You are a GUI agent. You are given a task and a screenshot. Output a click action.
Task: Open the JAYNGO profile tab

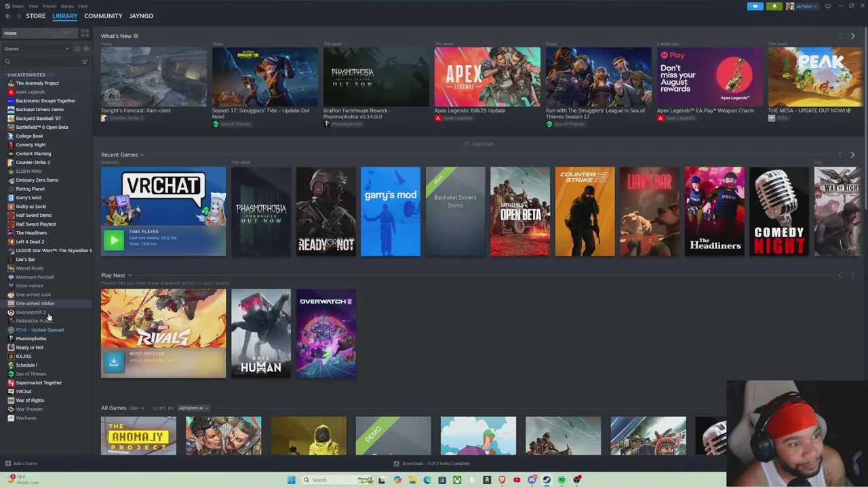pos(141,16)
